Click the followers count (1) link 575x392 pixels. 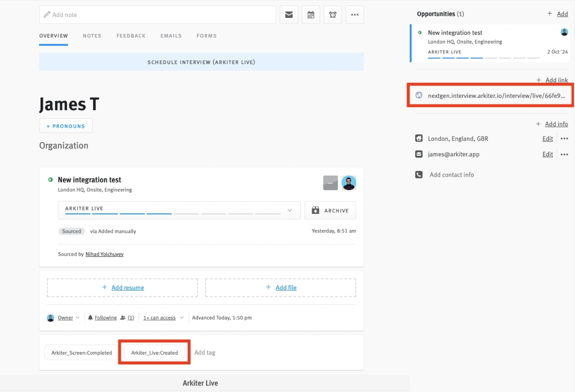(131, 318)
